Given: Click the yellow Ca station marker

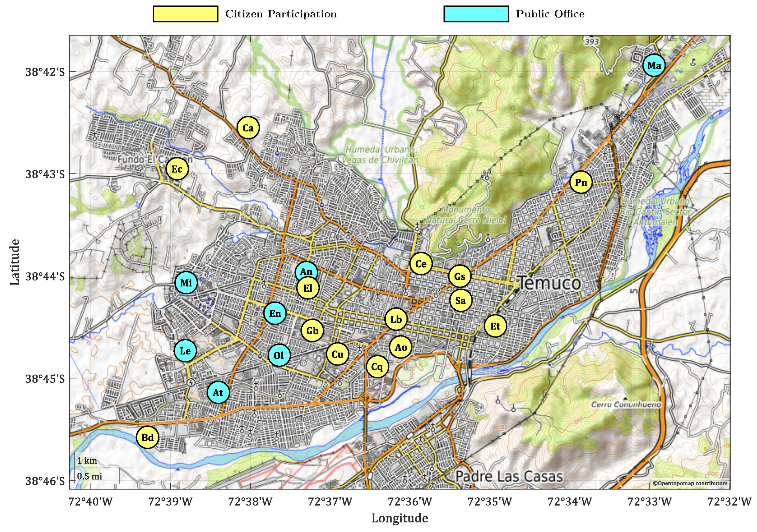Looking at the screenshot, I should (x=248, y=128).
